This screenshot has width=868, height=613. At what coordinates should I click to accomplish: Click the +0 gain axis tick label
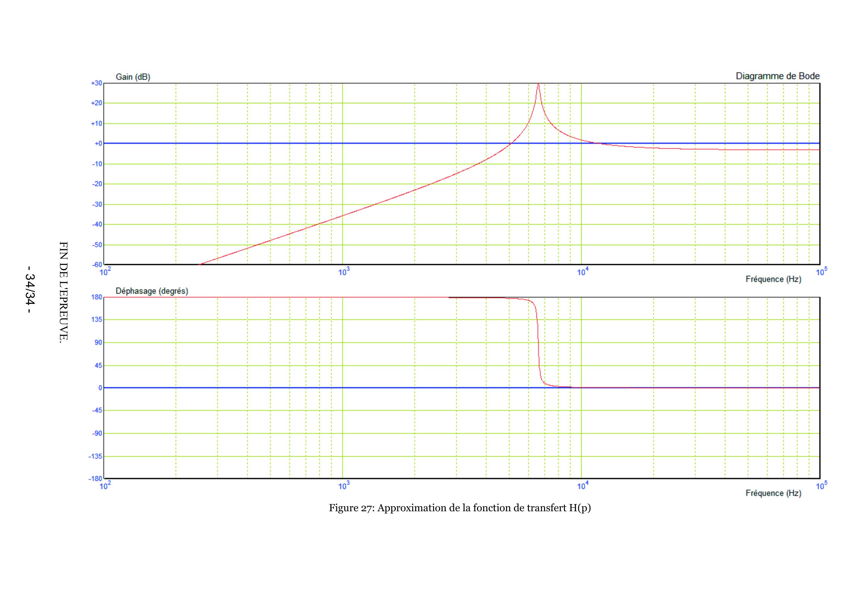98,144
